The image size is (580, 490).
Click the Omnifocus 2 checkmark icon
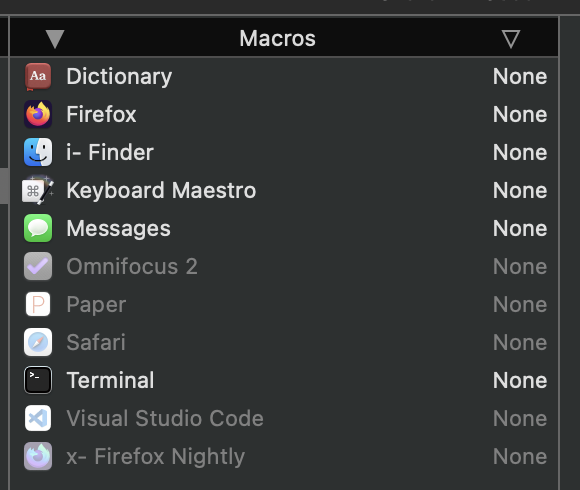click(x=38, y=266)
